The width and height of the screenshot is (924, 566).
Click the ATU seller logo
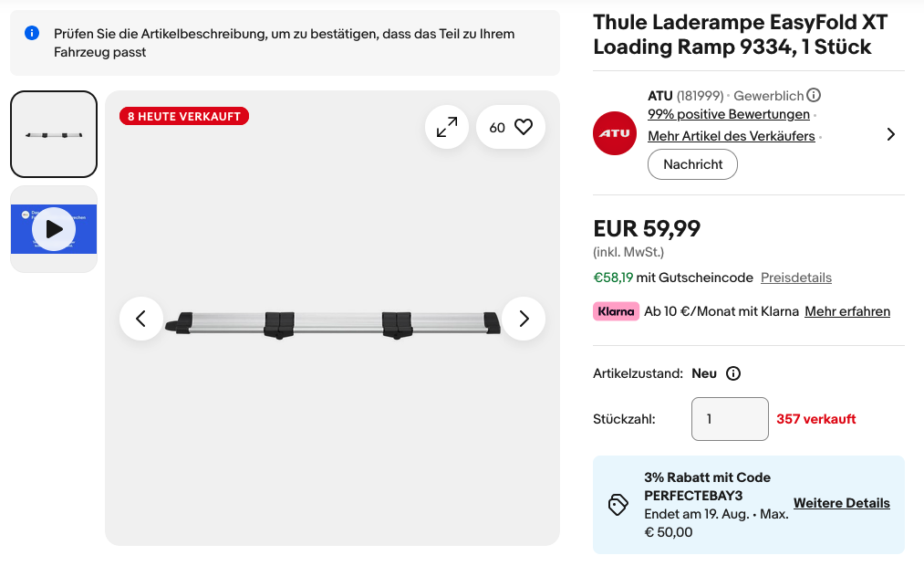pos(615,133)
